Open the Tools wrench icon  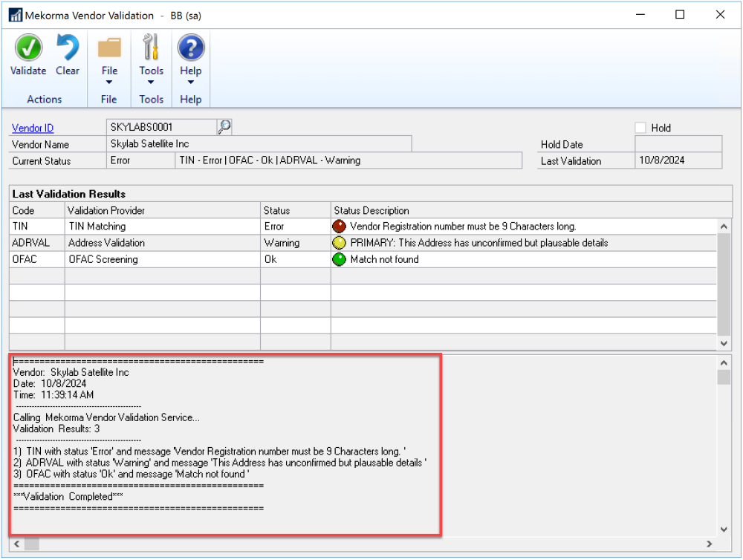pyautogui.click(x=151, y=47)
